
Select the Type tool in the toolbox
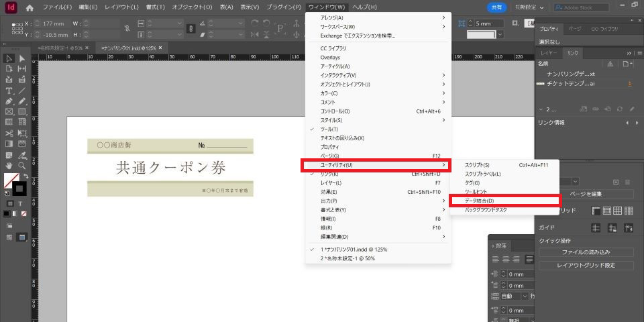(x=9, y=91)
